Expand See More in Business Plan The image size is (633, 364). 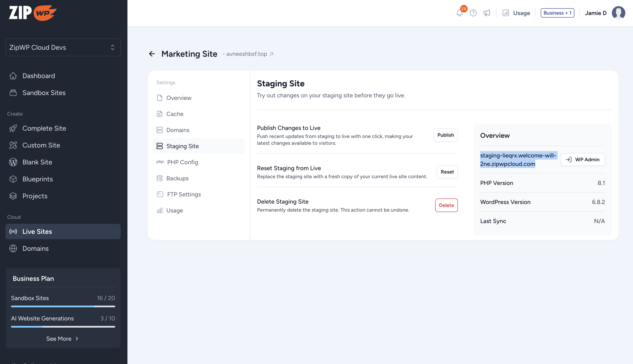click(x=63, y=339)
